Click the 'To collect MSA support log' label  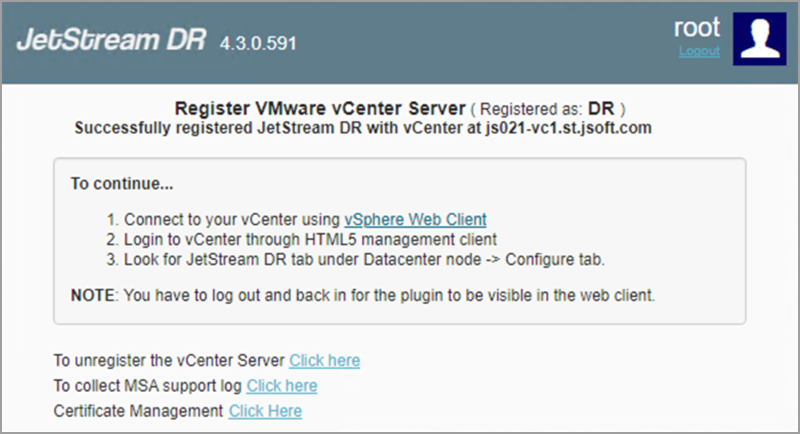(x=148, y=385)
